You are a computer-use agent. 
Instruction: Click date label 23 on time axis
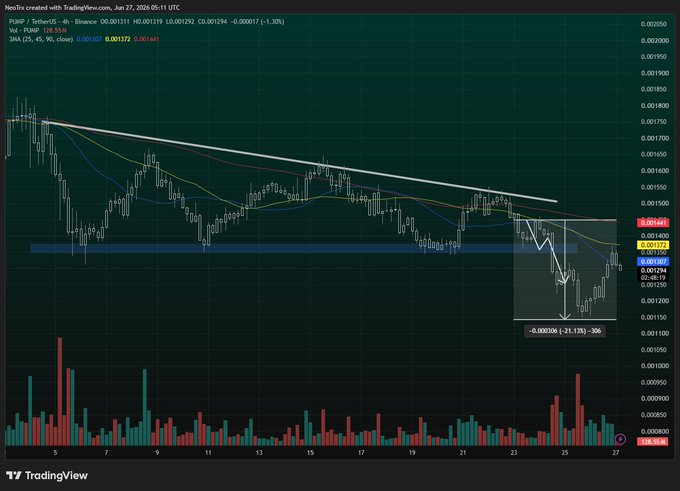click(514, 452)
